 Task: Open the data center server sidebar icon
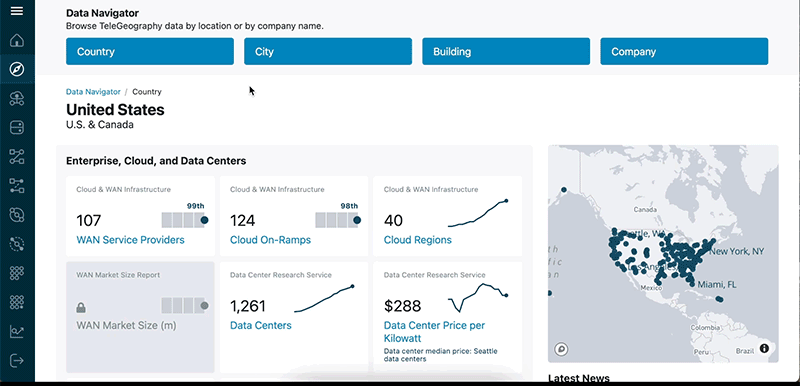pyautogui.click(x=17, y=127)
